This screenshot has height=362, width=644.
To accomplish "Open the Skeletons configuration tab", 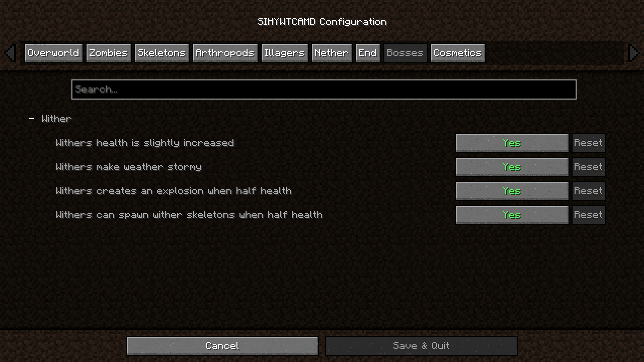I will (161, 53).
